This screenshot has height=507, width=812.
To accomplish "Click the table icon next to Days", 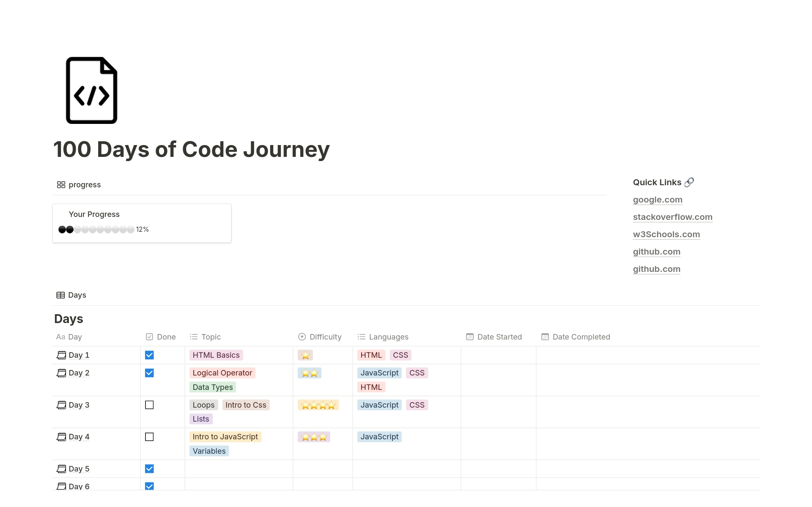I will (x=60, y=295).
